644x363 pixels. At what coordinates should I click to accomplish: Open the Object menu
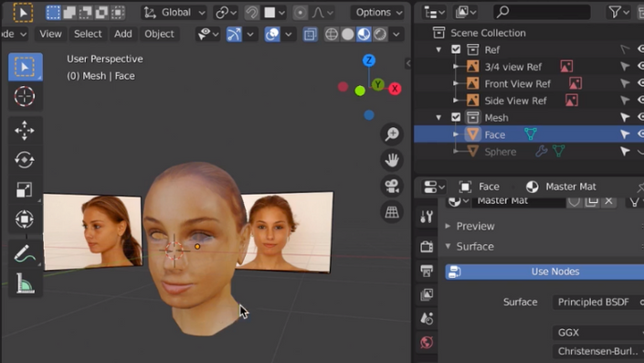pyautogui.click(x=159, y=34)
